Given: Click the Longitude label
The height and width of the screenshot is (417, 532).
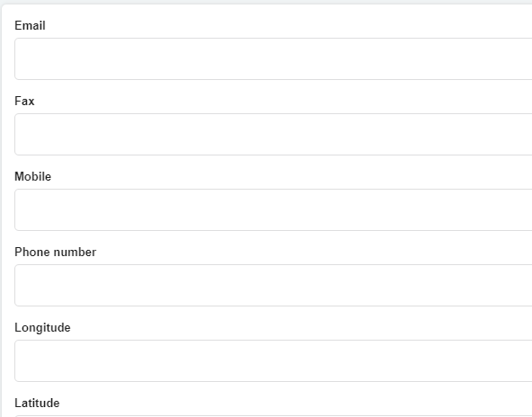Looking at the screenshot, I should (x=42, y=328).
